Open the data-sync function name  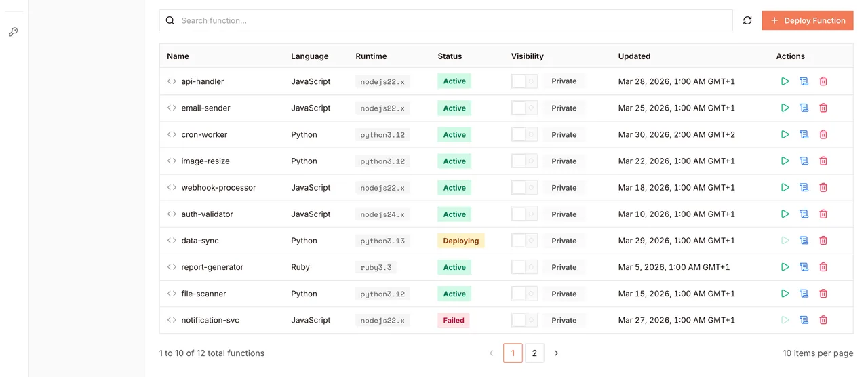(x=200, y=241)
